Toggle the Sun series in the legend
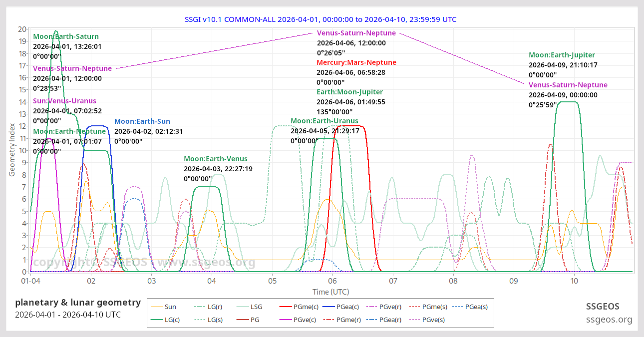This screenshot has width=644, height=337. 170,307
